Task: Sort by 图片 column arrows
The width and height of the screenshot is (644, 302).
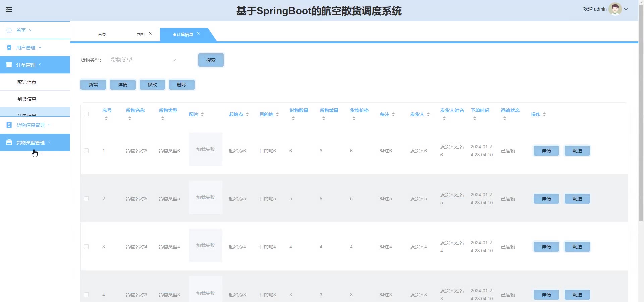Action: point(202,114)
